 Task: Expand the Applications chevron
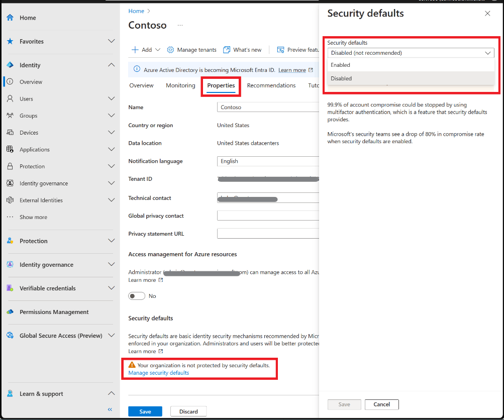111,149
